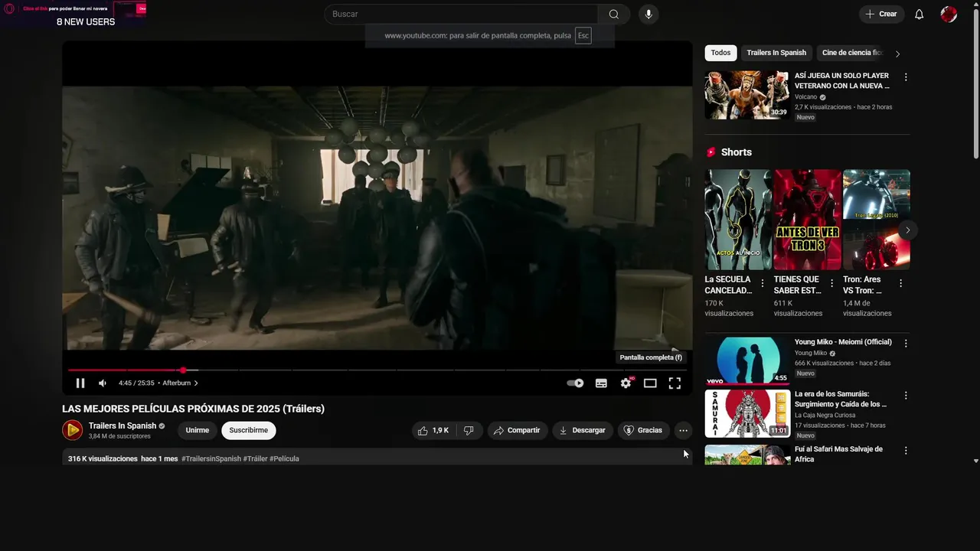Open options for TIENES QUE SABER short
Screen dimensions: 980x551
831,283
